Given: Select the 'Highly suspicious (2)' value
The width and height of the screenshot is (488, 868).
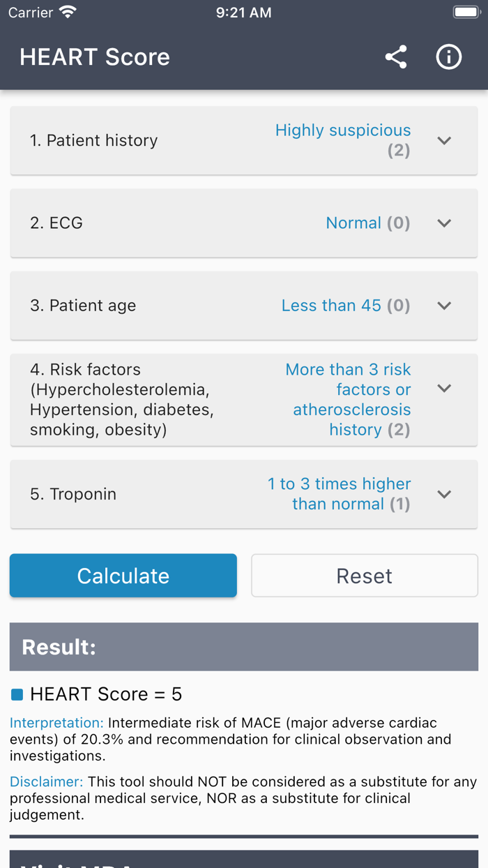Looking at the screenshot, I should pos(342,139).
